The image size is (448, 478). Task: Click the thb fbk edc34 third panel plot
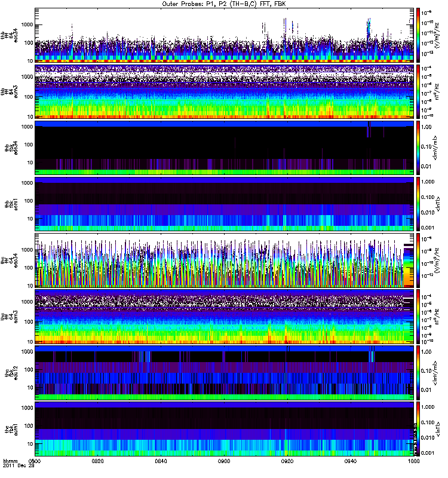pos(225,148)
